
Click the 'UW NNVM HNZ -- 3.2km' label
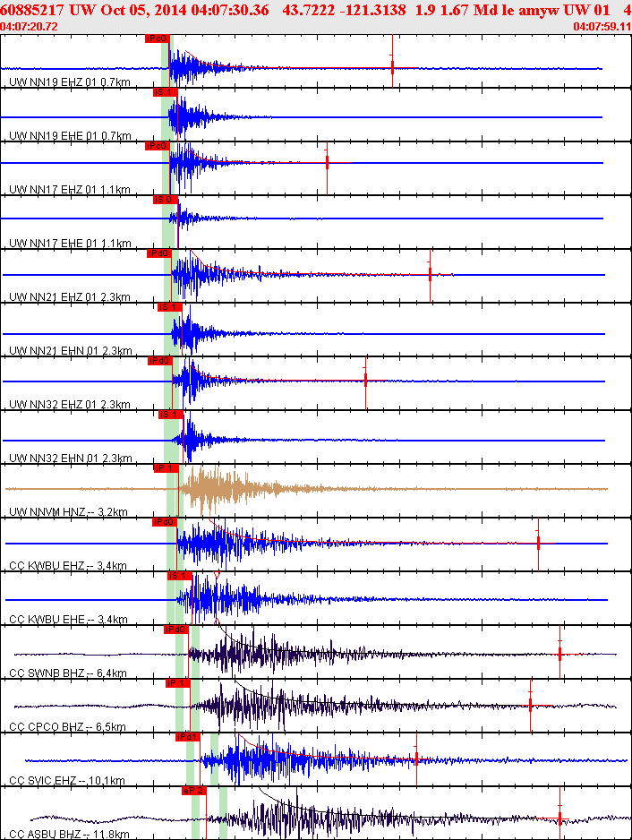coord(69,511)
